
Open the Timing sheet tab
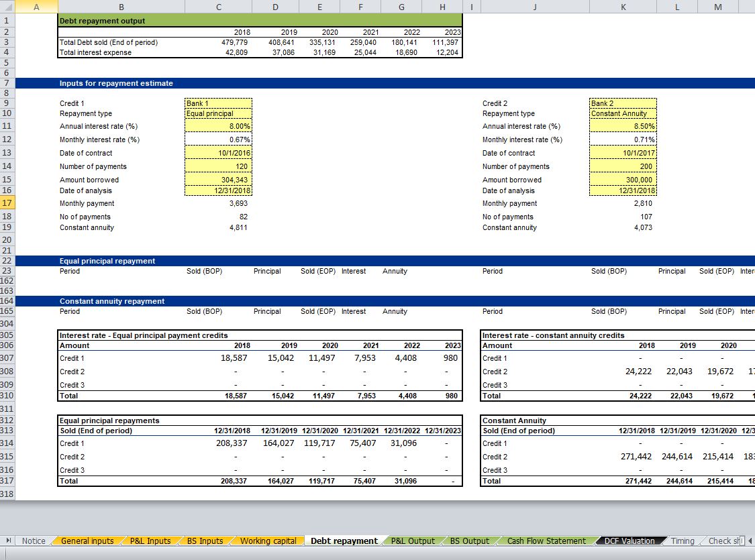683,541
